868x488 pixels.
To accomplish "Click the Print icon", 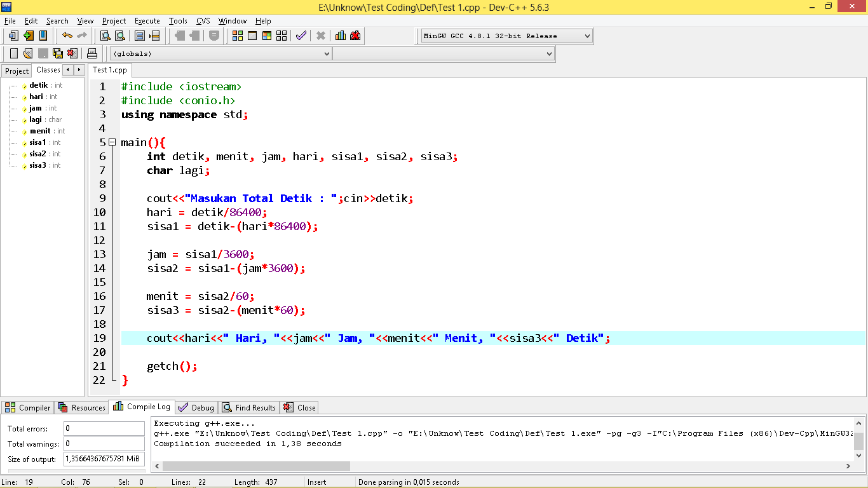I will click(92, 53).
